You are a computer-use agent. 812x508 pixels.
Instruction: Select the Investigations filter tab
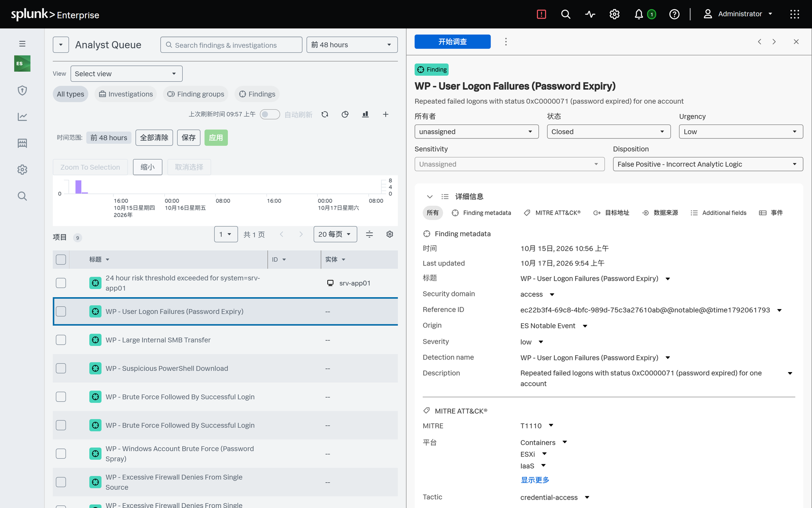[x=126, y=94]
